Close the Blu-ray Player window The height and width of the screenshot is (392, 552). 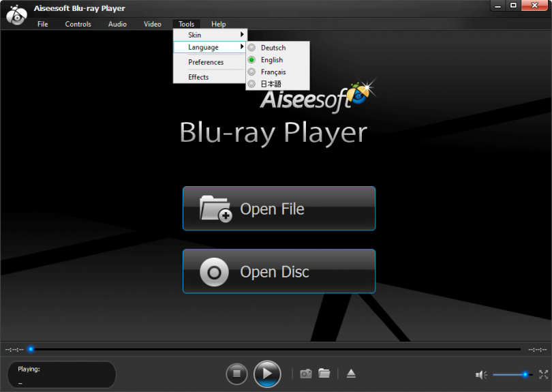pos(534,5)
